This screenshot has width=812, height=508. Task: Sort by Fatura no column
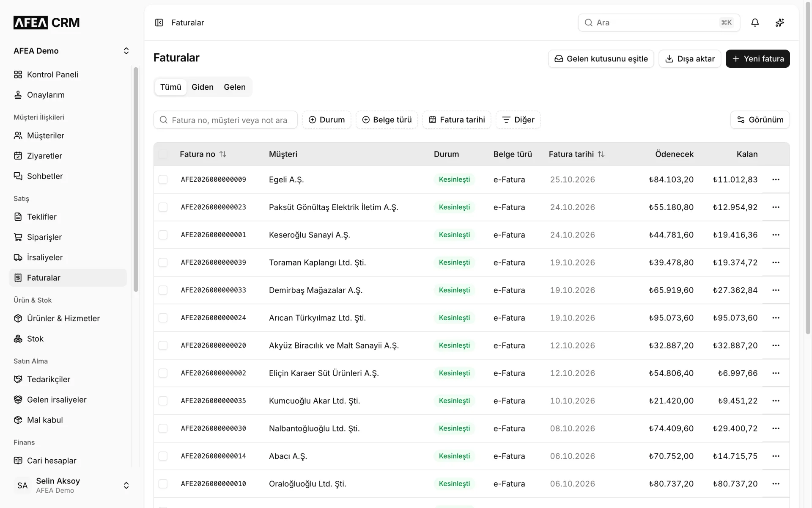point(203,154)
